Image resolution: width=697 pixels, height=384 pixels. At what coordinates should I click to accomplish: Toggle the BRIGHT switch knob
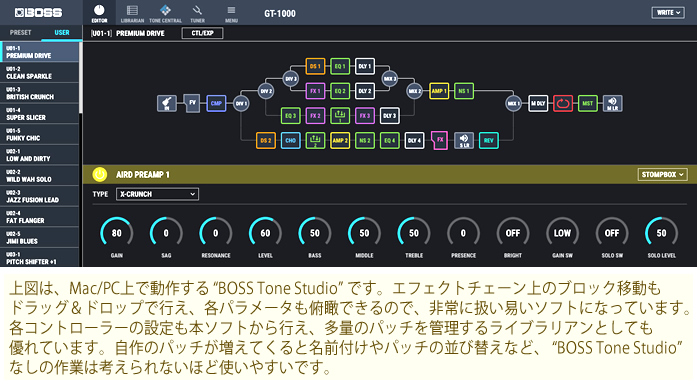[513, 233]
